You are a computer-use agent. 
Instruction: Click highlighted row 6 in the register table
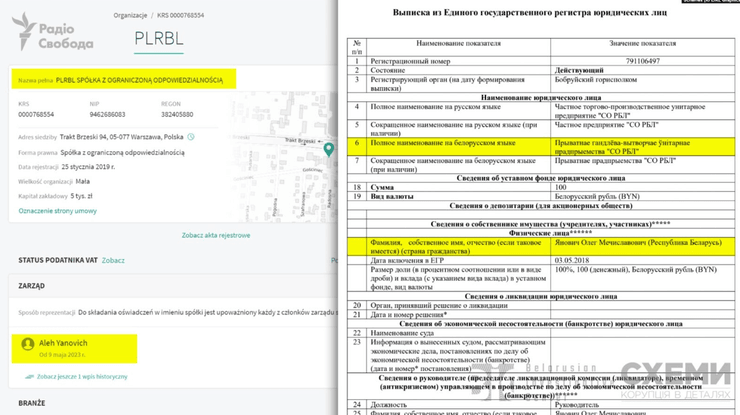540,146
